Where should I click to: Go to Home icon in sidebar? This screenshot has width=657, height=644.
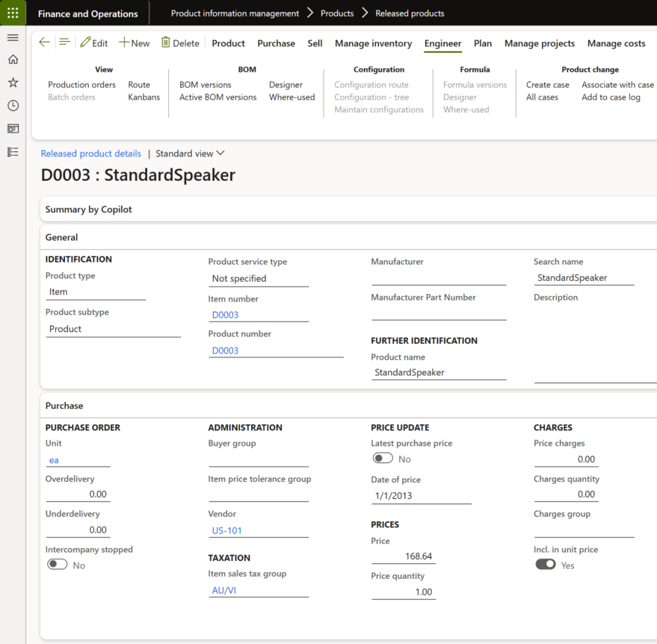click(13, 60)
